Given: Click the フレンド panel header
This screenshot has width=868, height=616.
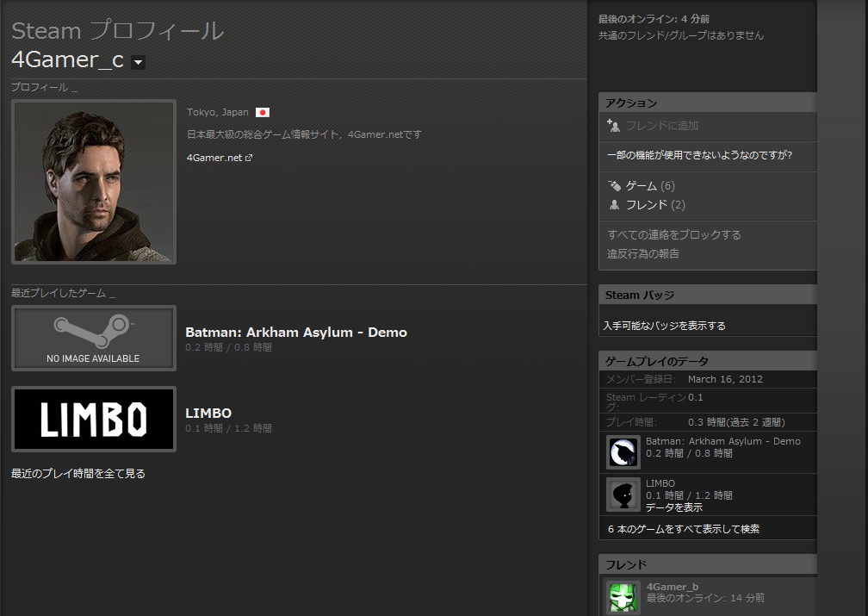Looking at the screenshot, I should click(x=708, y=564).
